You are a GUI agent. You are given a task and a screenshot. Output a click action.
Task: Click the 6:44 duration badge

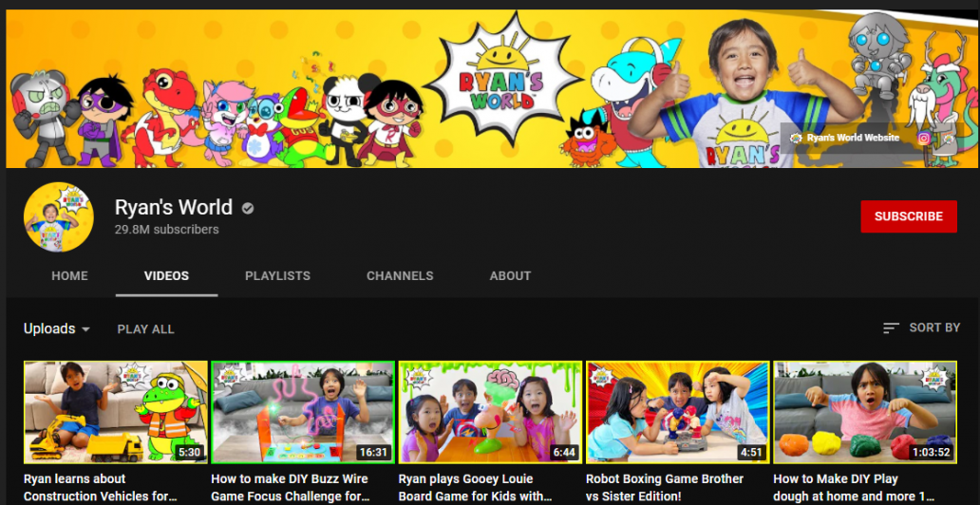[562, 451]
